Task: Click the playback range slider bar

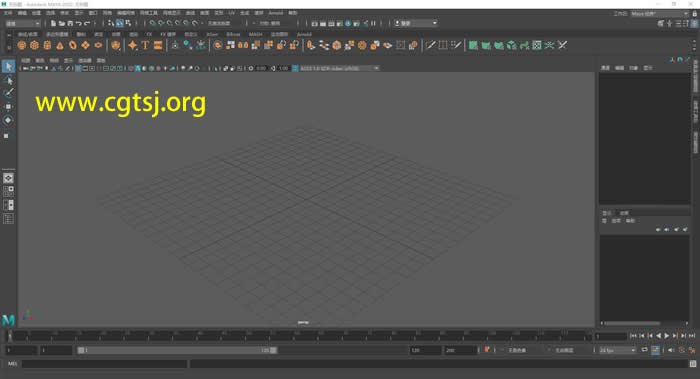Action: pos(177,350)
